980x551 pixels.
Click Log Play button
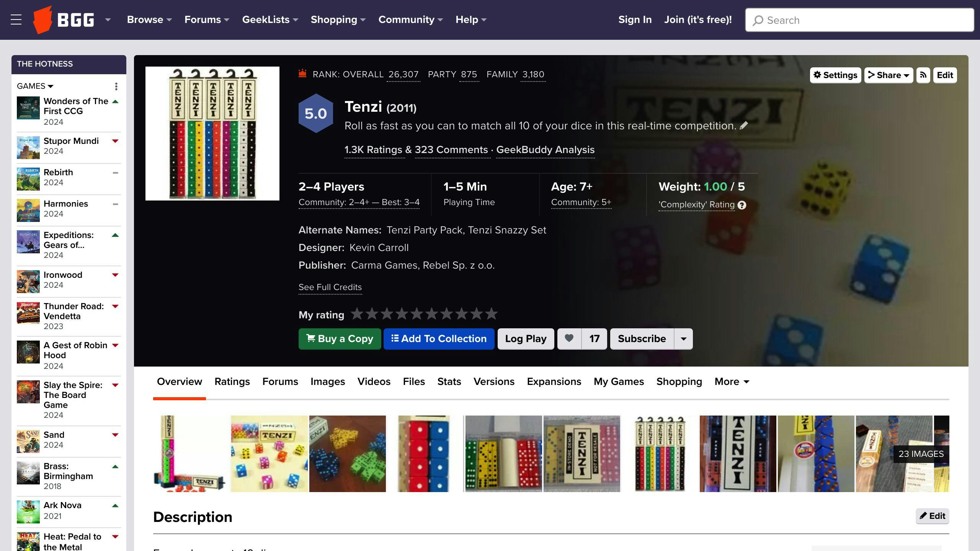click(526, 339)
